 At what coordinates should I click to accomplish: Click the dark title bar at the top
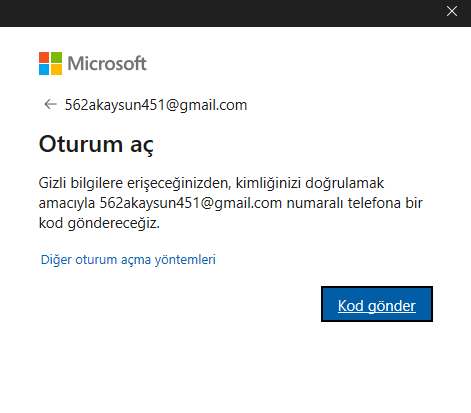(220, 13)
